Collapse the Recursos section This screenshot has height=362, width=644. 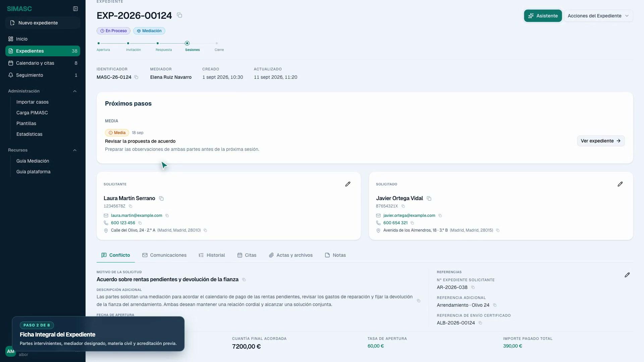[x=75, y=150]
